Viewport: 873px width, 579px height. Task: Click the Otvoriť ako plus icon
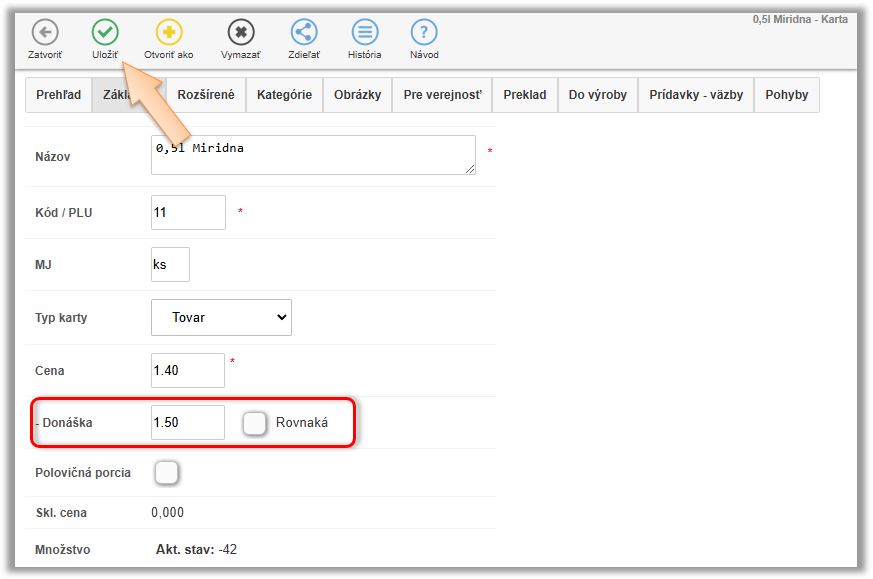169,33
